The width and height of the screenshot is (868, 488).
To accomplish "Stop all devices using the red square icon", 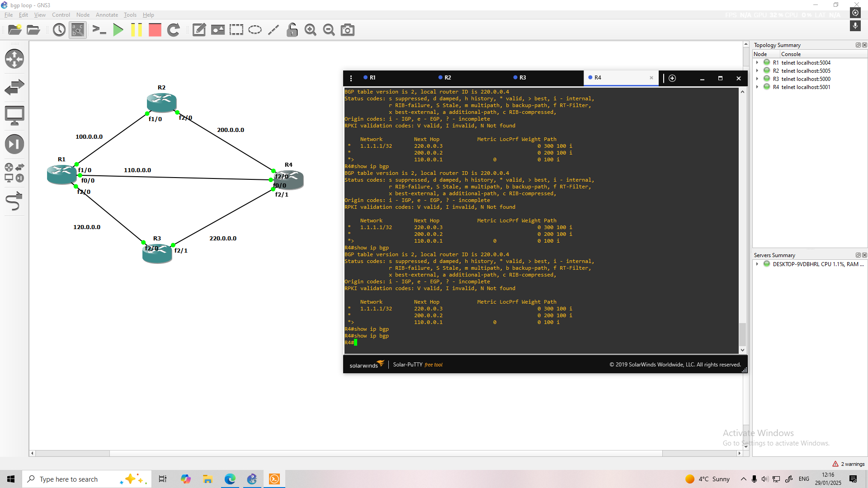I will [x=155, y=30].
